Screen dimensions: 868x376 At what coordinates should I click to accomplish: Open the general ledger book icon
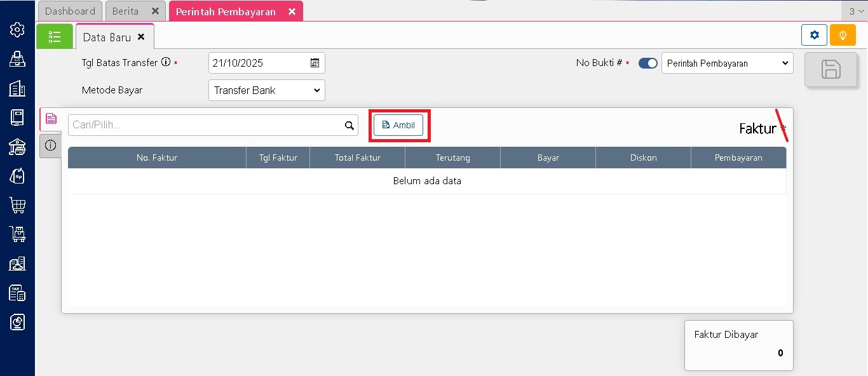17,117
